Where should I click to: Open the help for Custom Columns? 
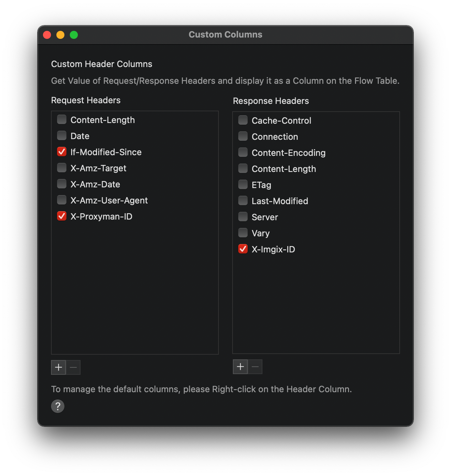coord(58,406)
